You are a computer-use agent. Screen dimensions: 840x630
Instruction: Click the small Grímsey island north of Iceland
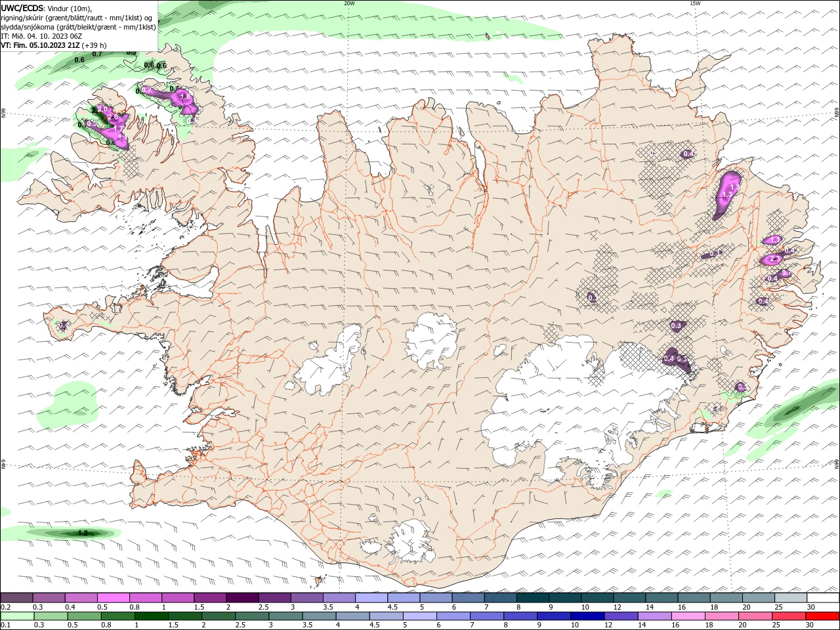click(486, 36)
